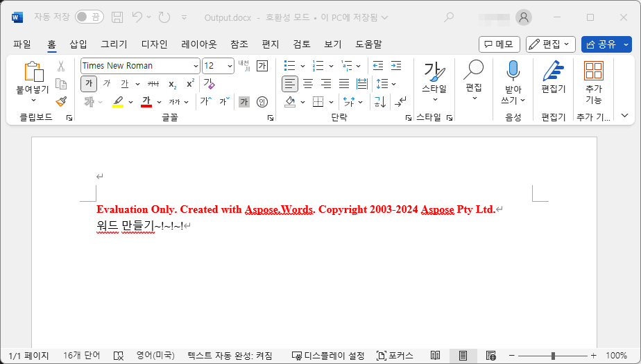Expand multilevel list options
641x364 pixels.
tap(358, 66)
